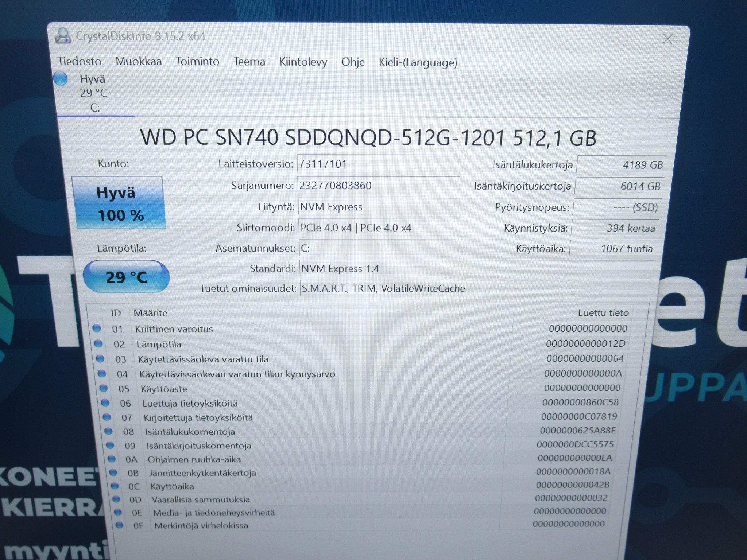Viewport: 747px width, 560px height.
Task: Select the C: drive tab
Action: (94, 93)
